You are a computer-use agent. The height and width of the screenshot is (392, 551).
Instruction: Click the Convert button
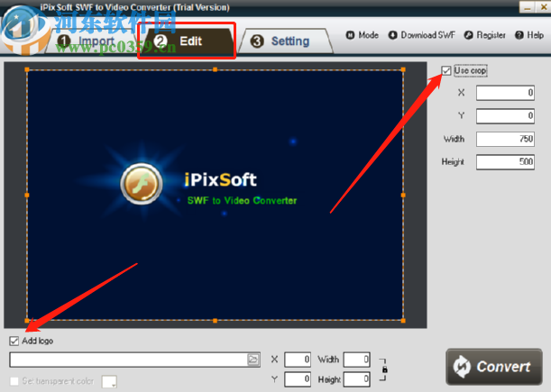493,367
